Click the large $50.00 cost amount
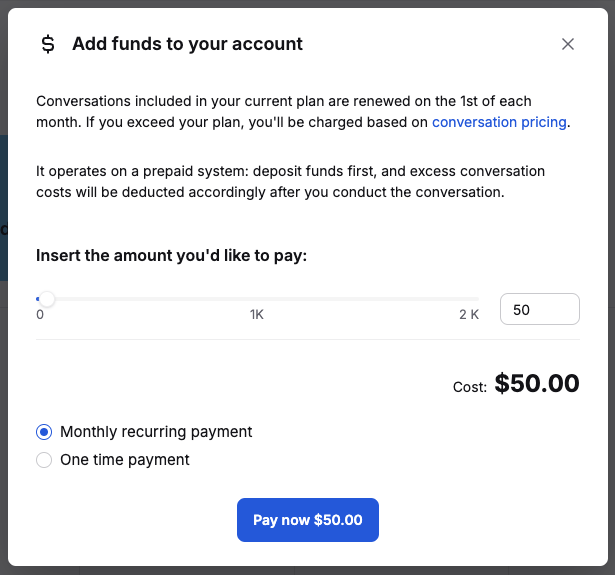Viewport: 615px width, 575px height. coord(537,383)
